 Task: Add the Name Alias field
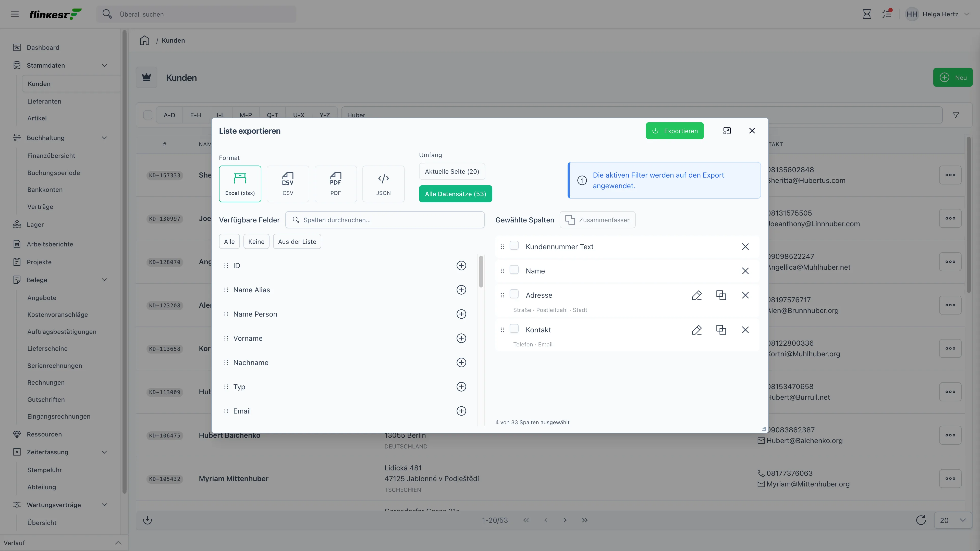point(461,290)
